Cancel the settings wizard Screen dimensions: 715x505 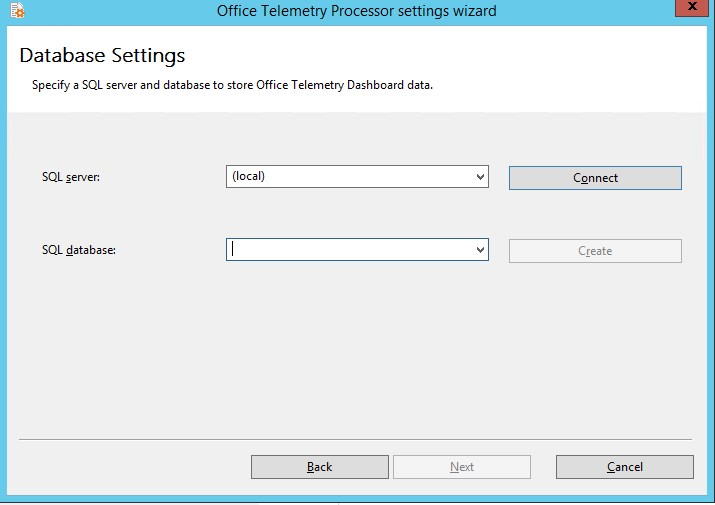[625, 467]
